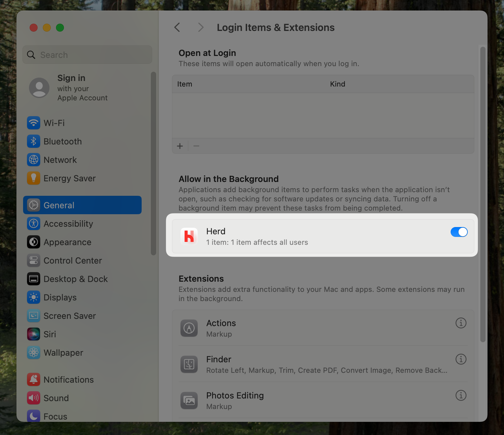Open the Accessibility icon in sidebar
Image resolution: width=504 pixels, height=435 pixels.
pos(34,224)
